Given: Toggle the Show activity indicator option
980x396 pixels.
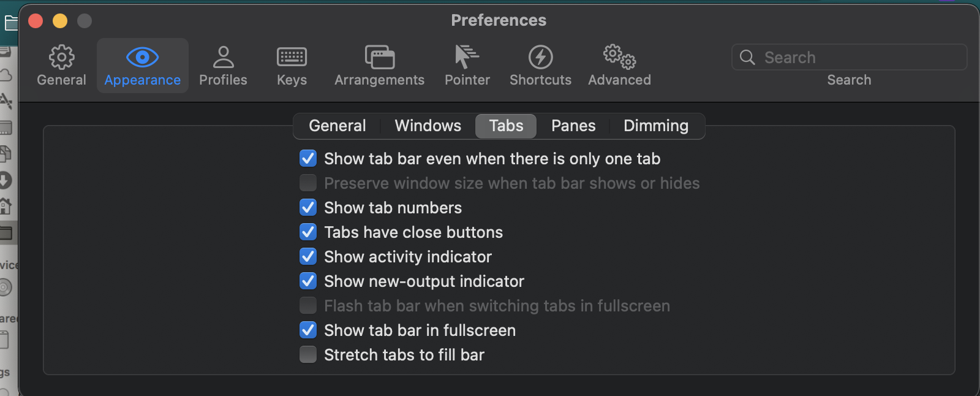Looking at the screenshot, I should [308, 256].
